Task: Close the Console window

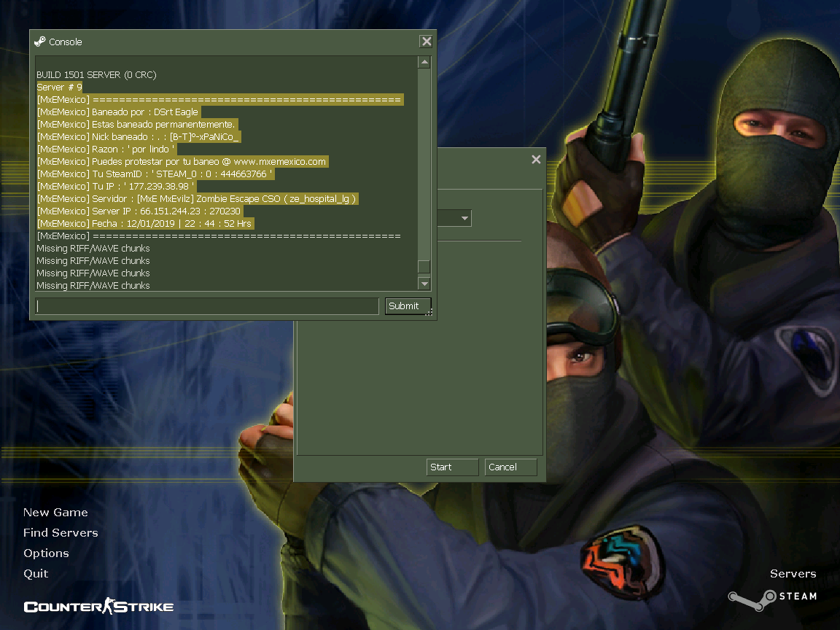Action: coord(426,42)
